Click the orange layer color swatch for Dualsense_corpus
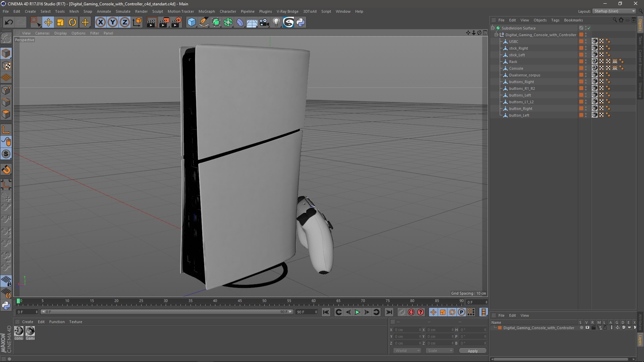Viewport: 644px width, 362px height. coord(581,75)
